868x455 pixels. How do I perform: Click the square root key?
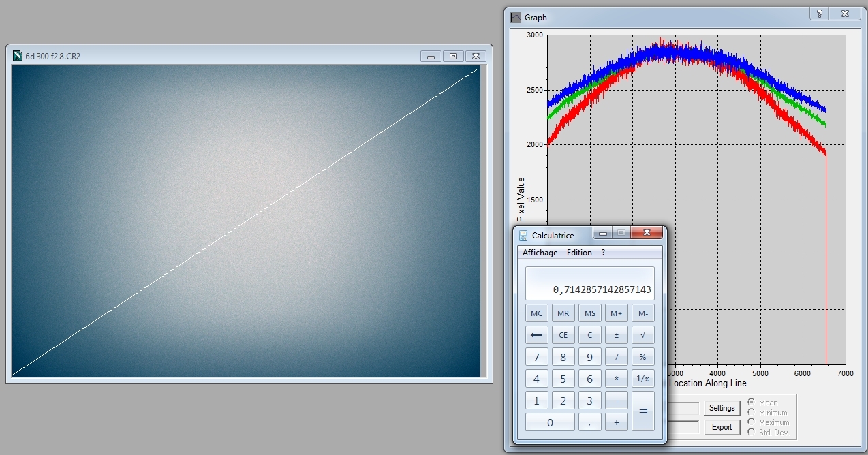pyautogui.click(x=643, y=335)
